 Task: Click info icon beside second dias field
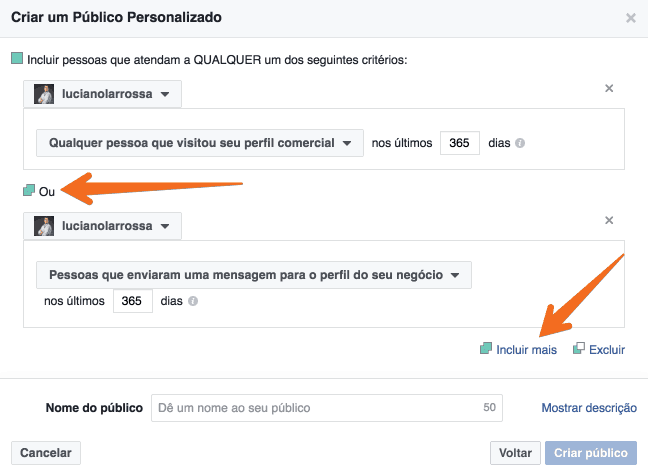point(193,300)
